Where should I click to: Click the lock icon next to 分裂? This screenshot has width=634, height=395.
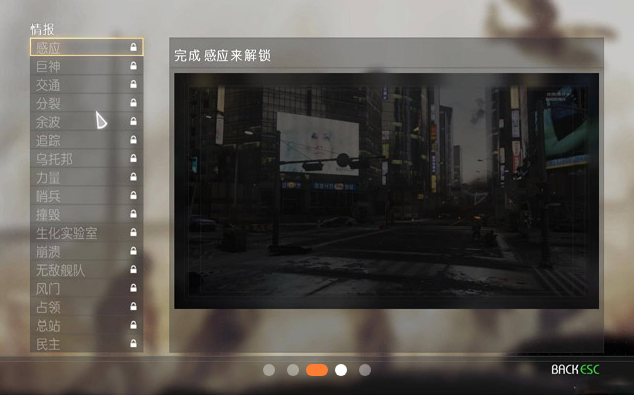click(133, 103)
